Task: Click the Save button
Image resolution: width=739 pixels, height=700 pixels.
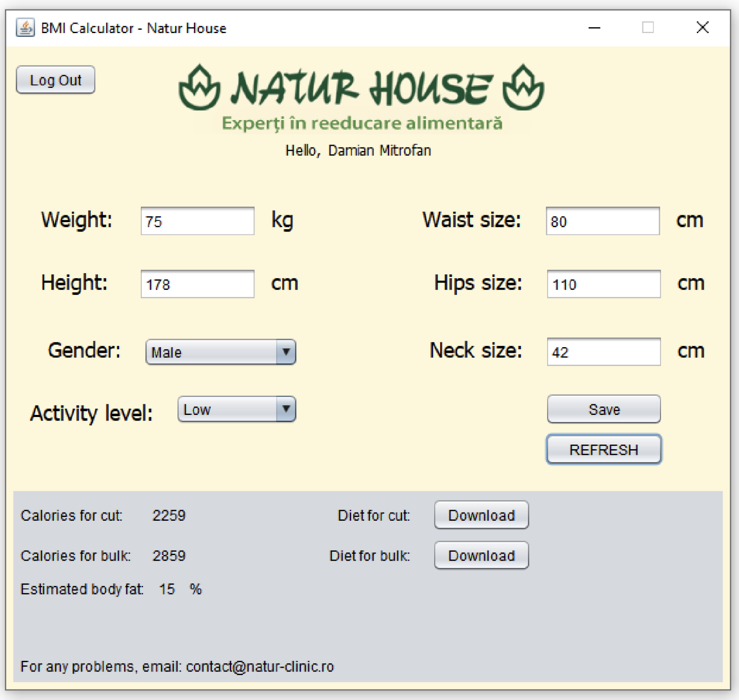Action: pos(603,409)
